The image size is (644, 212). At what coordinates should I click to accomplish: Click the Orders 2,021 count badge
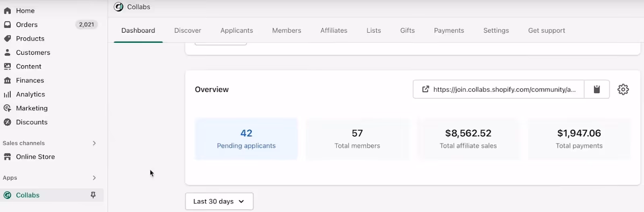click(87, 25)
